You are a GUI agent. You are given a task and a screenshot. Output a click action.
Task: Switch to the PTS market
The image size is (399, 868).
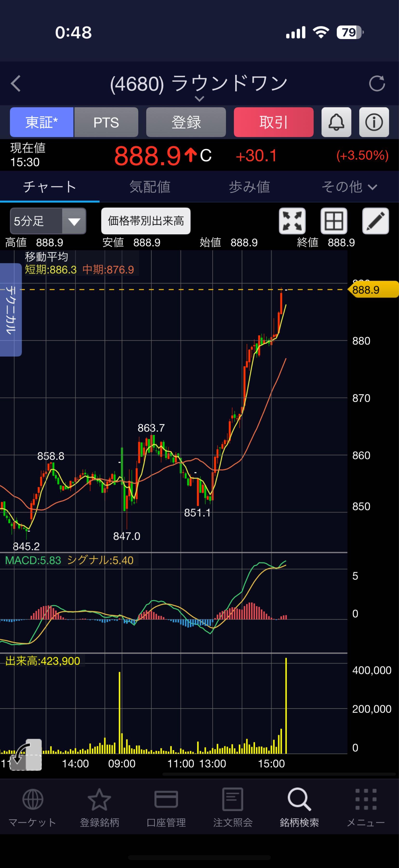106,122
